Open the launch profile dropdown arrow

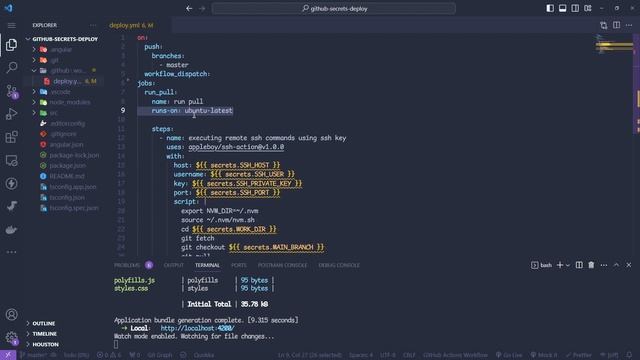coord(568,265)
